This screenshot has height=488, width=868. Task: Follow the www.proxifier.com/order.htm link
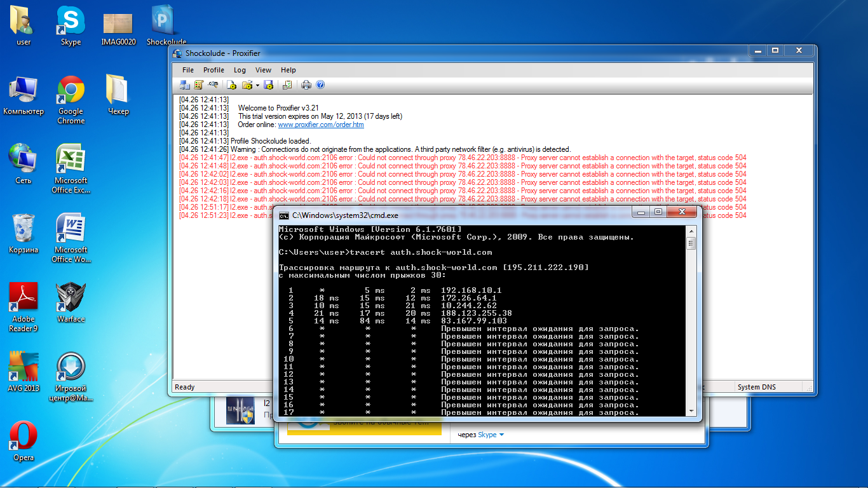321,125
